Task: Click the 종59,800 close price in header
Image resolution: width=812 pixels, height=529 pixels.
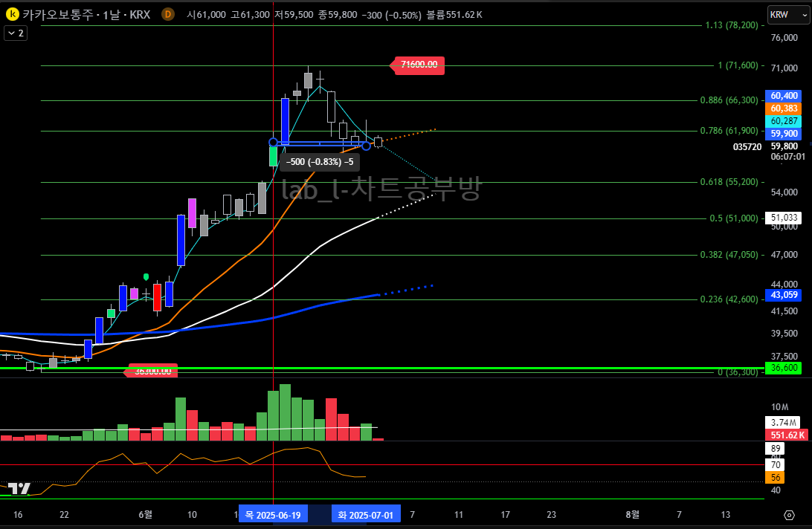Action: [x=337, y=15]
